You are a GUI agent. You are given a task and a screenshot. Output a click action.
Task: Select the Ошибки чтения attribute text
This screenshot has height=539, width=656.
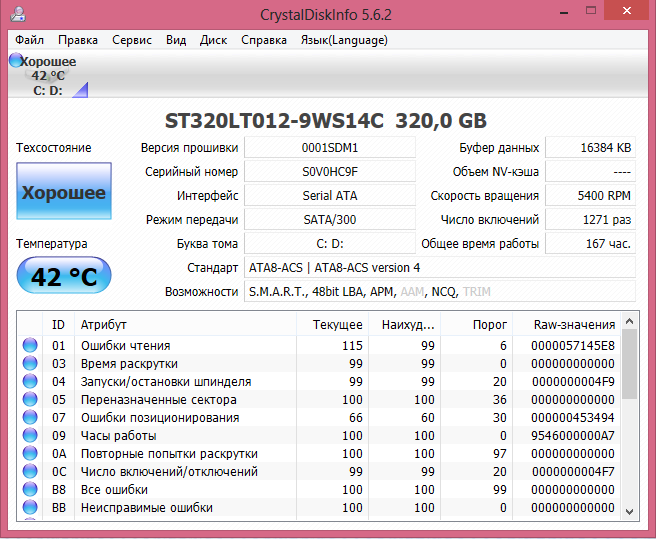click(126, 346)
